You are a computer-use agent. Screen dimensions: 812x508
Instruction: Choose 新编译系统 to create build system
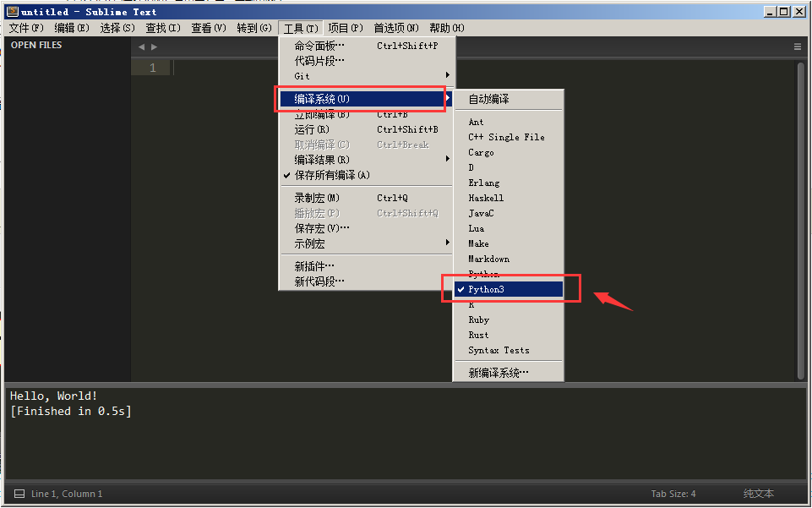pyautogui.click(x=509, y=372)
